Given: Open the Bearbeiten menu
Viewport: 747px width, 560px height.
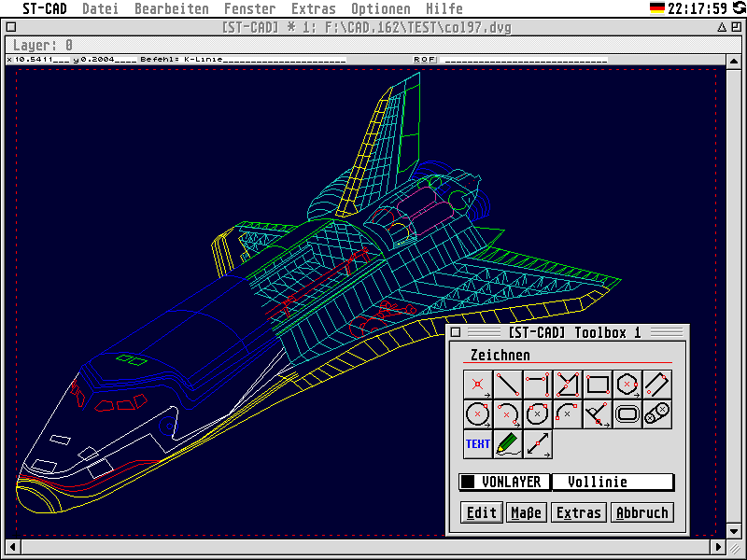Looking at the screenshot, I should coord(171,8).
